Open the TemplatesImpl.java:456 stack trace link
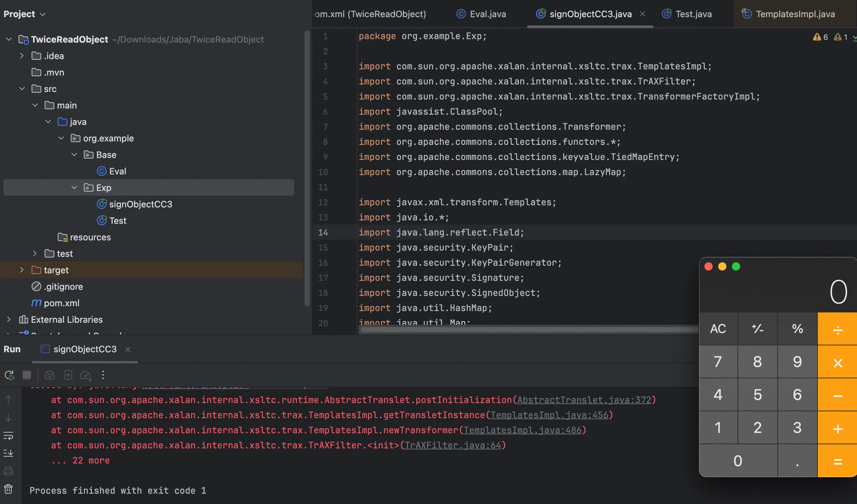The image size is (857, 504). click(x=549, y=415)
